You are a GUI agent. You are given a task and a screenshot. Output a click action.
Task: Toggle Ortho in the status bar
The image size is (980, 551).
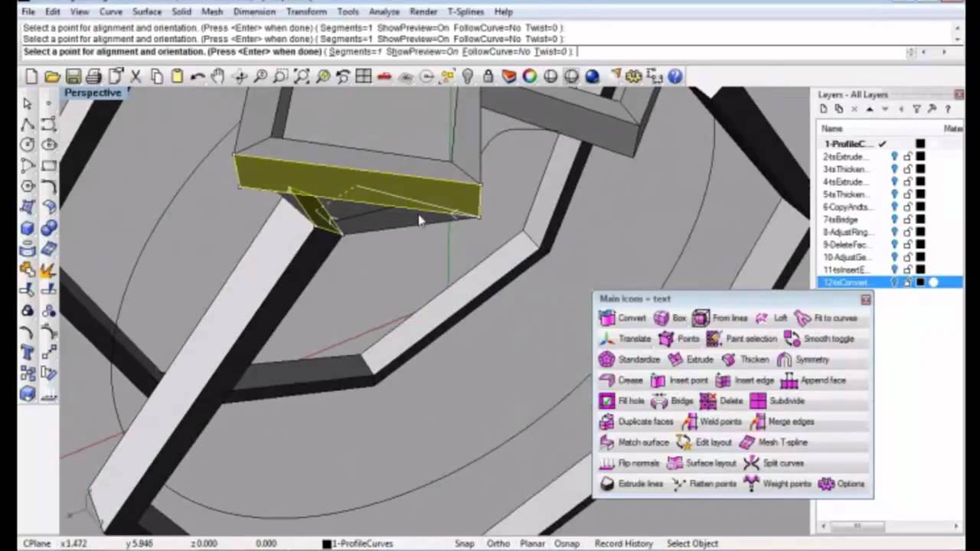tap(498, 543)
